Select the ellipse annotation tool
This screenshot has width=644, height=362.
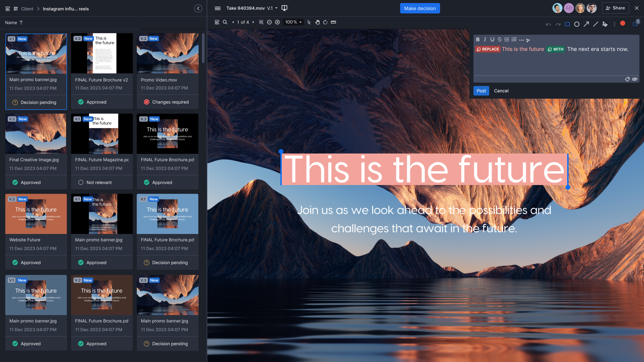tap(577, 24)
